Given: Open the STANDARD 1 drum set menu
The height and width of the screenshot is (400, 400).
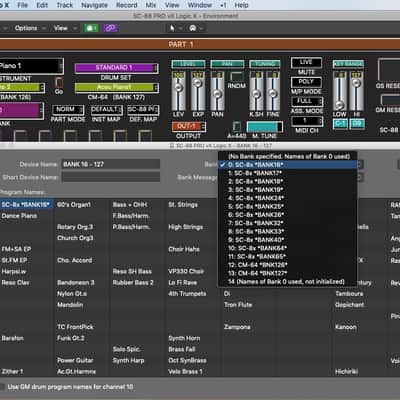Looking at the screenshot, I should coord(116,68).
